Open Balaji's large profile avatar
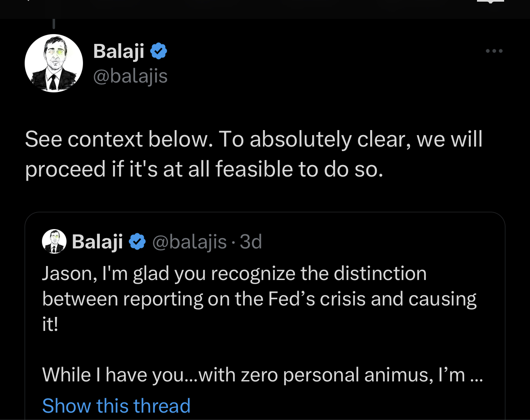This screenshot has height=420, width=530. [54, 63]
